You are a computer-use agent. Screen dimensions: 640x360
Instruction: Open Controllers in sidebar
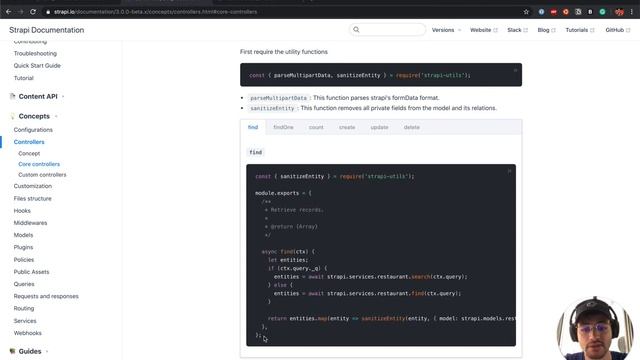[29, 142]
